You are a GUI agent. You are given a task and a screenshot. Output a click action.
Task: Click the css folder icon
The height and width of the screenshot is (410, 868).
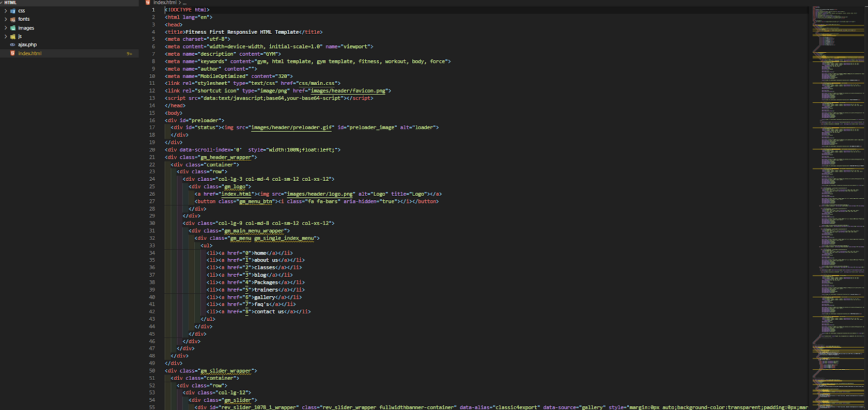[13, 11]
